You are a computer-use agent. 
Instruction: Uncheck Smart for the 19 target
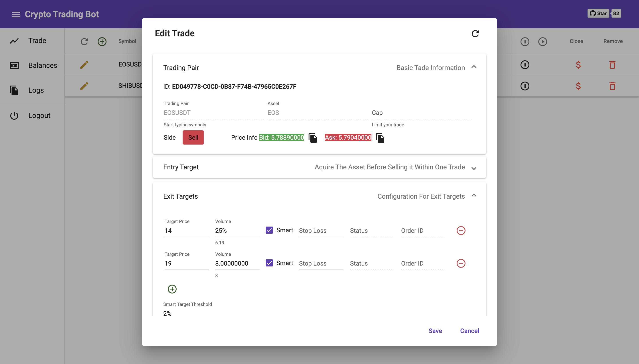click(x=269, y=263)
